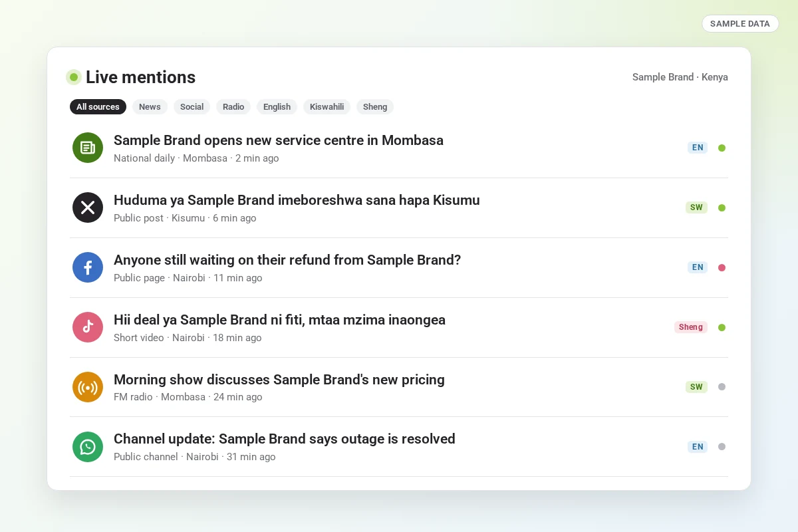
Task: Click EN tag on refund mention row
Action: click(698, 267)
